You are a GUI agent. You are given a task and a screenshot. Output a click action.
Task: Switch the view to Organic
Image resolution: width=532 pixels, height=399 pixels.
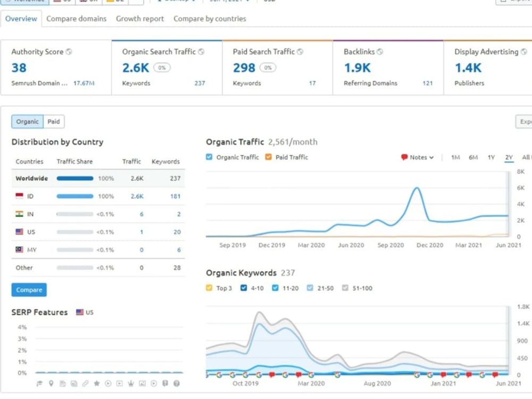(28, 121)
